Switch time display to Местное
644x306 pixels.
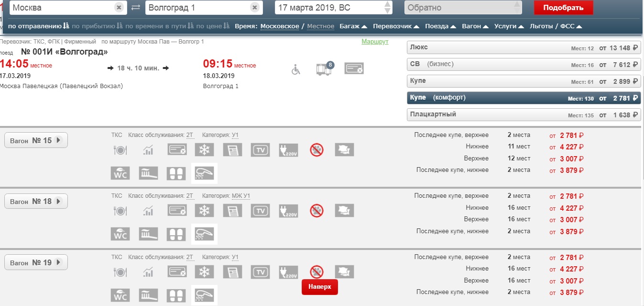click(320, 26)
